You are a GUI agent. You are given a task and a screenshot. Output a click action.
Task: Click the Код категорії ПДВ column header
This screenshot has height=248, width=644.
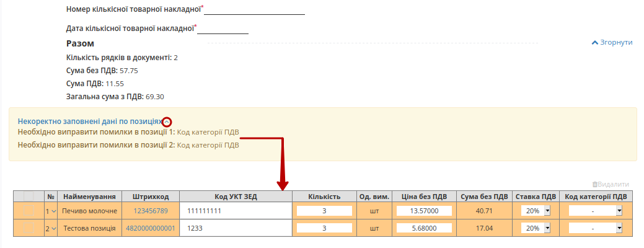596,197
